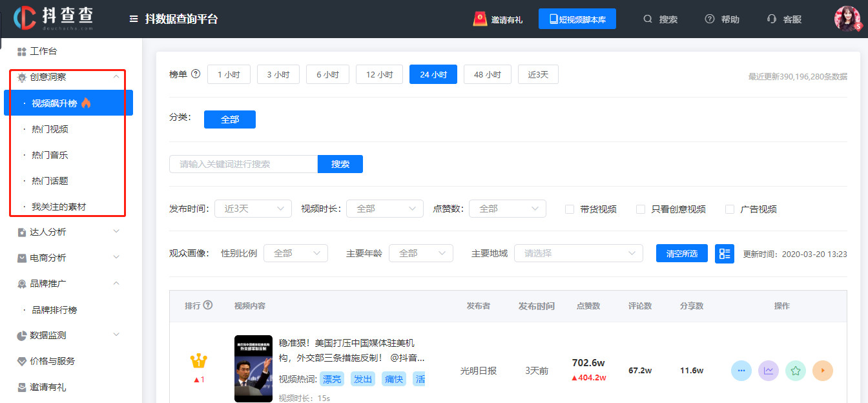Enable the 带货视频 checkbox
Screen dimensions: 868x403
click(x=569, y=209)
